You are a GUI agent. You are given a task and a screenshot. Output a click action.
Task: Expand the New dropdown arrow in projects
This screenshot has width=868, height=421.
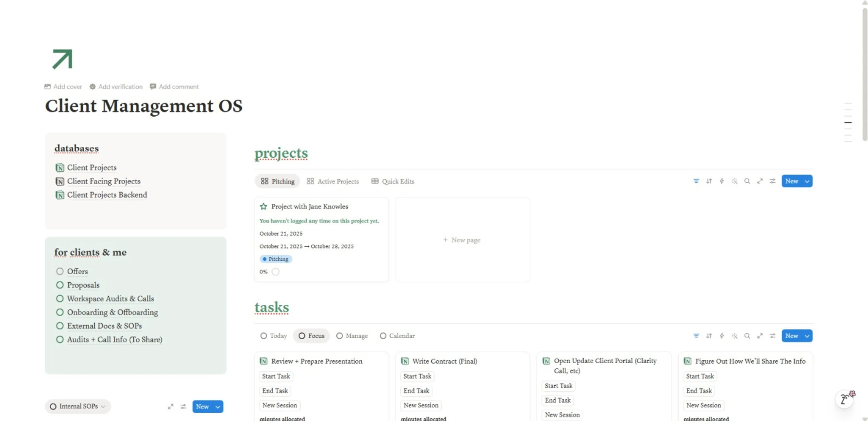(807, 181)
